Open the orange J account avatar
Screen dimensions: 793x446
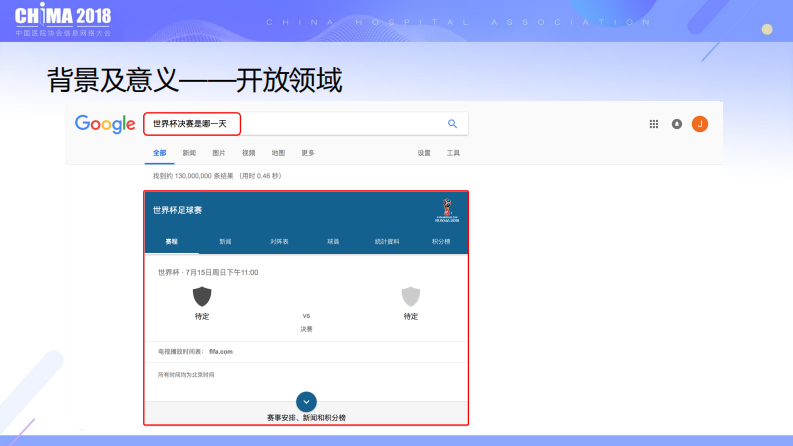point(700,124)
